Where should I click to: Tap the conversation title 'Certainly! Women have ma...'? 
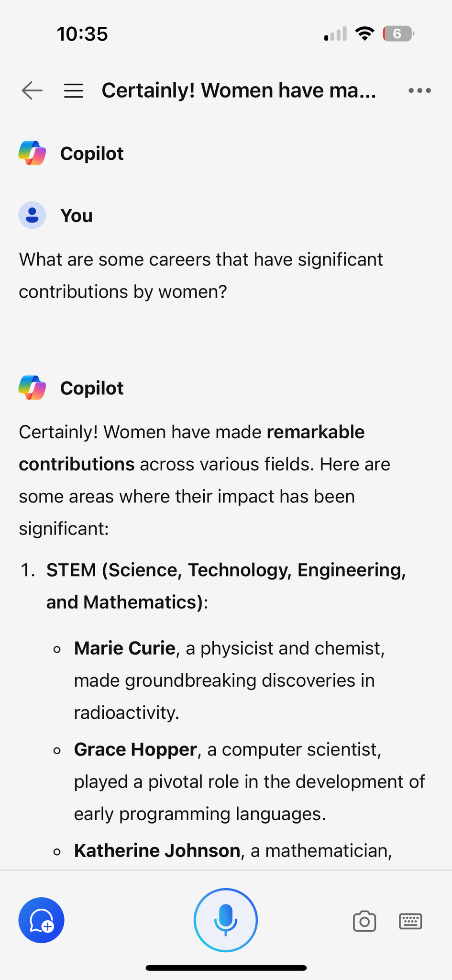[239, 90]
